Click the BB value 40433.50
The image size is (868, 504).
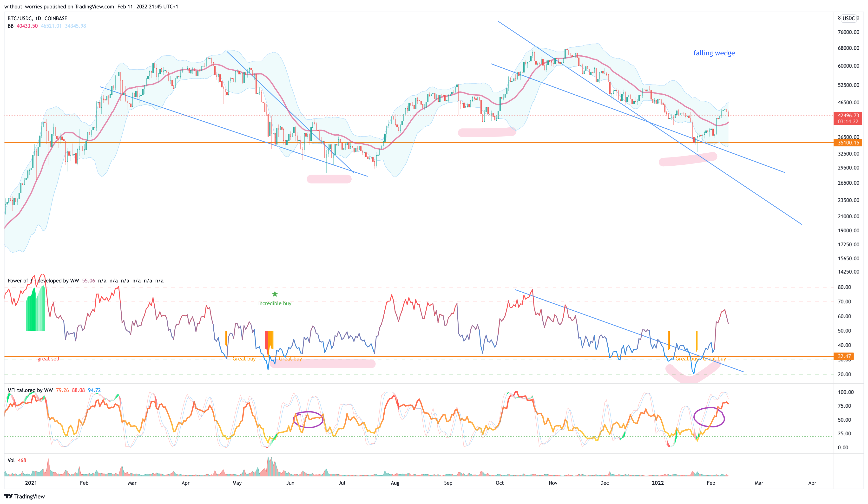[x=27, y=26]
